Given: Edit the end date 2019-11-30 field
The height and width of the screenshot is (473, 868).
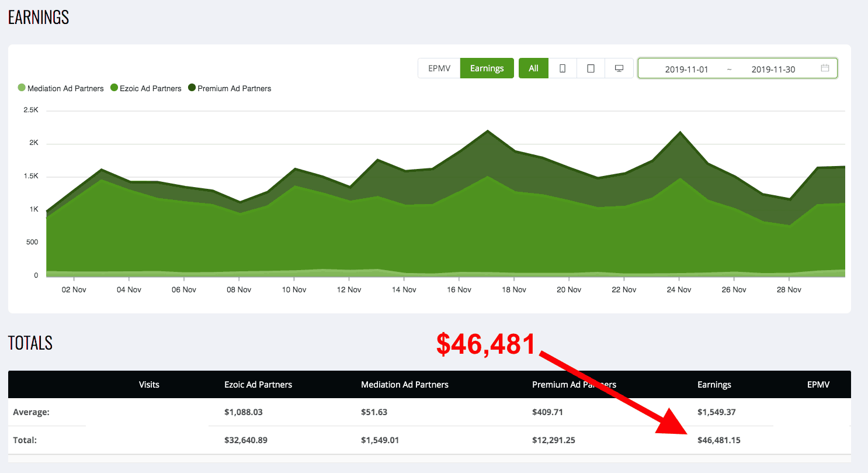Looking at the screenshot, I should [773, 69].
